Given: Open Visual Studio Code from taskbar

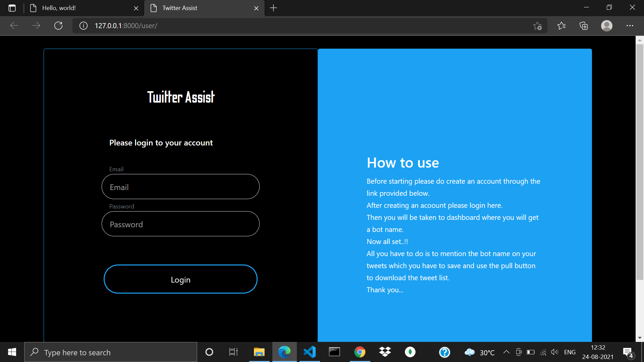Looking at the screenshot, I should click(309, 352).
